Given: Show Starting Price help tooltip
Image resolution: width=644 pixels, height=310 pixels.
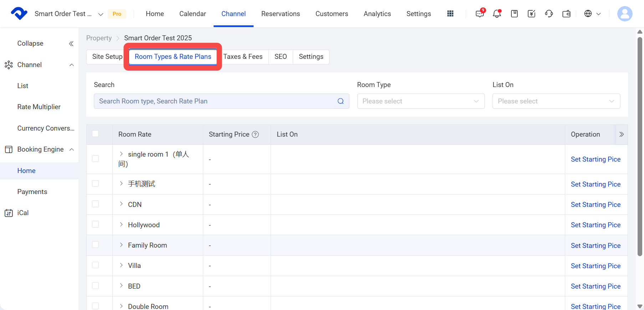Looking at the screenshot, I should point(255,134).
